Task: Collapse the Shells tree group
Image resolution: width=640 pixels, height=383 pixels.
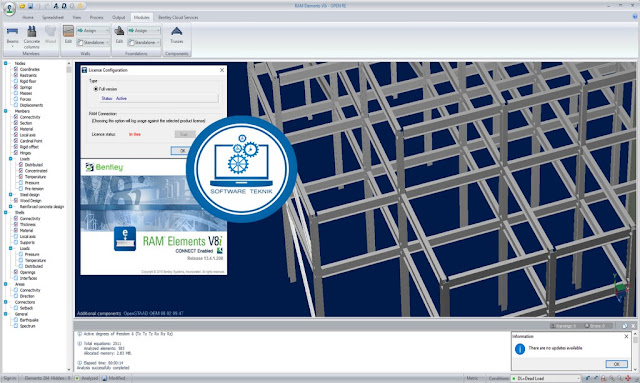Action: (x=6, y=212)
